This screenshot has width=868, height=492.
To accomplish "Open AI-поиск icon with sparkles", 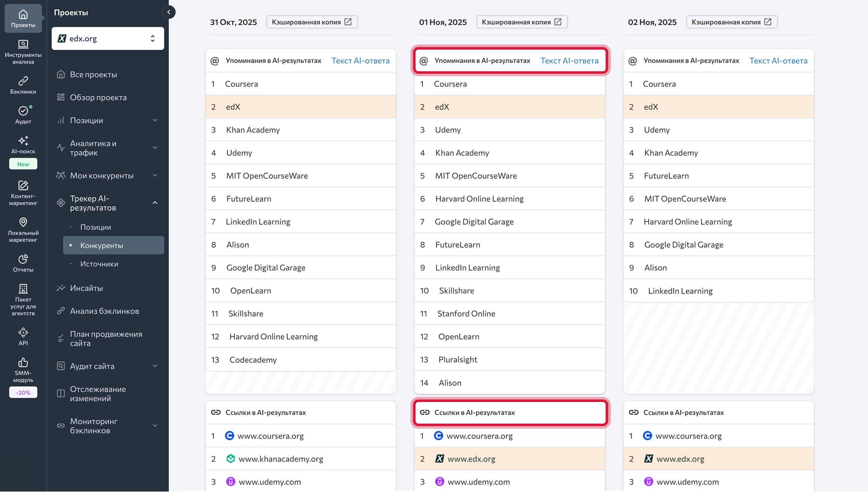I will click(23, 141).
